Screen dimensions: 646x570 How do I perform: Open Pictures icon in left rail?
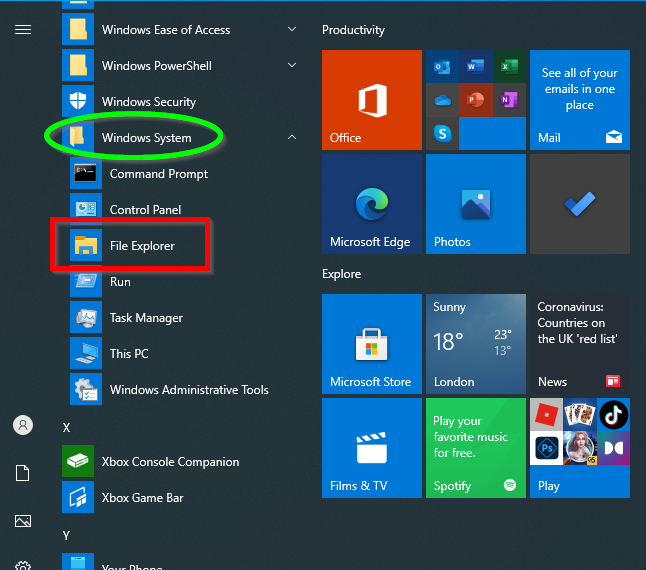[x=23, y=521]
